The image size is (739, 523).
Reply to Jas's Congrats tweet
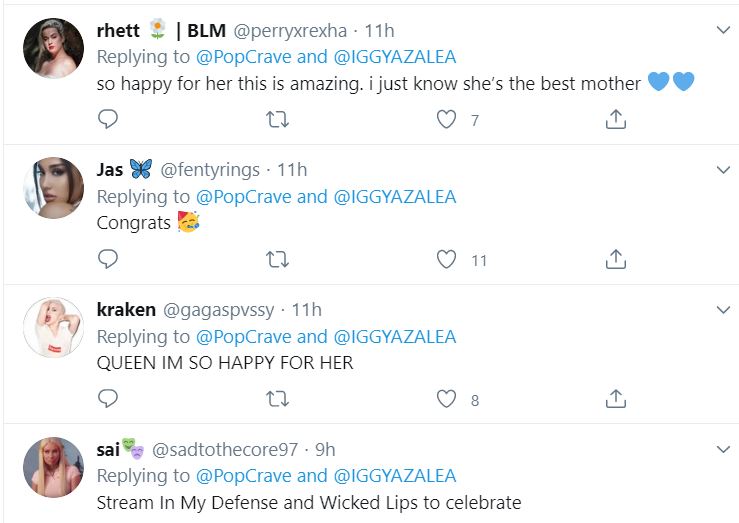pos(108,260)
